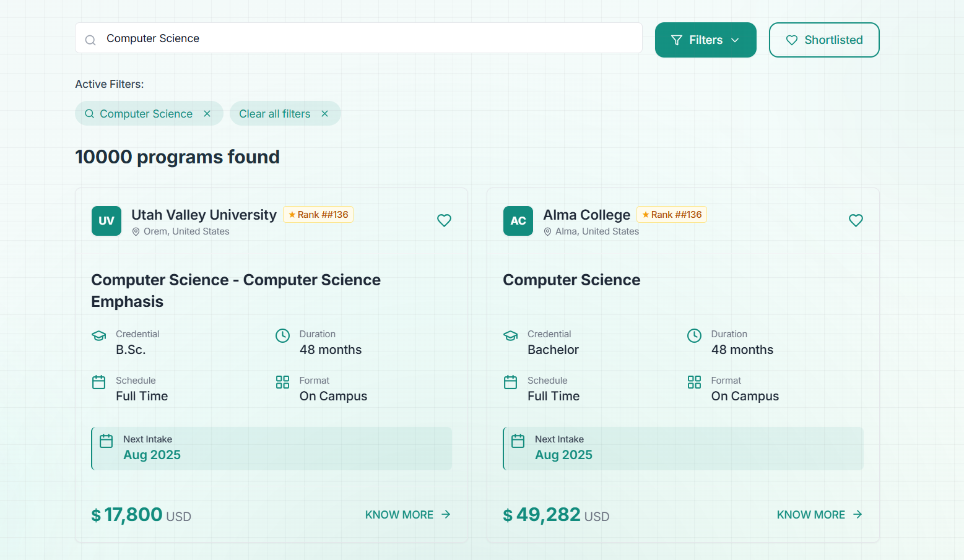Click Orem, United States location text
This screenshot has height=560, width=964.
(x=186, y=231)
